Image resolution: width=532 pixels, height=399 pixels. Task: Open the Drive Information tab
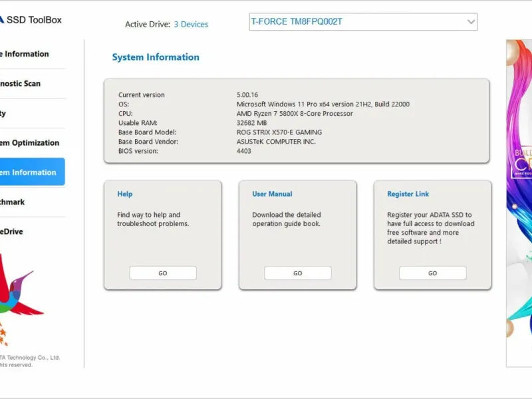(32, 54)
